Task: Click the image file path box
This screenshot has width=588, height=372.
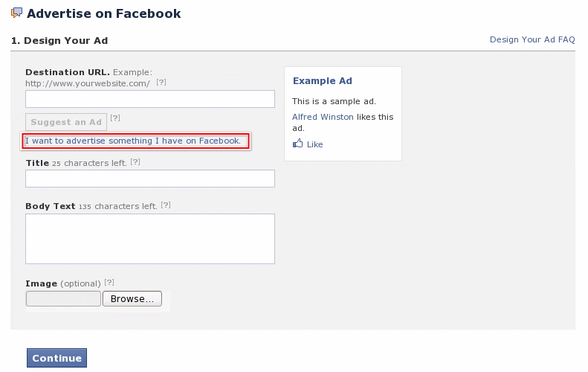Action: point(63,298)
